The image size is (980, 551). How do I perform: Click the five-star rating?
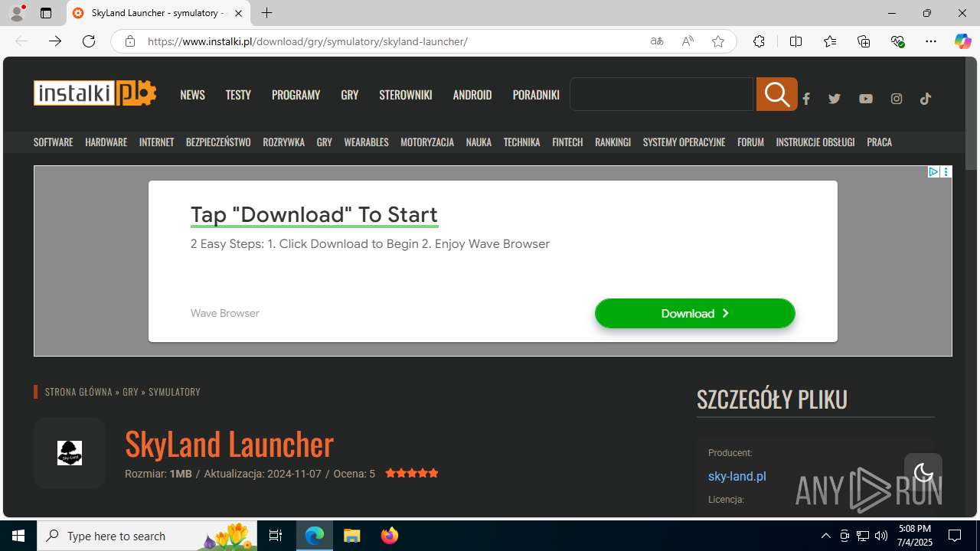tap(412, 474)
